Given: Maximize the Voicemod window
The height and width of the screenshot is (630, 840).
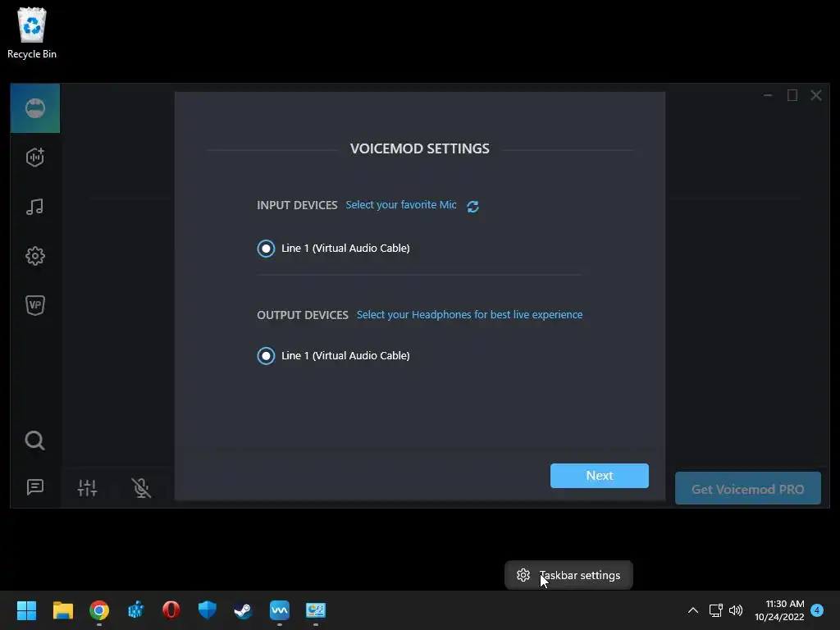Looking at the screenshot, I should pos(792,95).
